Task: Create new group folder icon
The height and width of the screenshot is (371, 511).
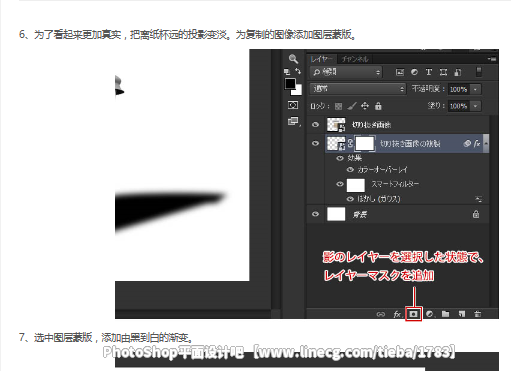Action: (446, 314)
